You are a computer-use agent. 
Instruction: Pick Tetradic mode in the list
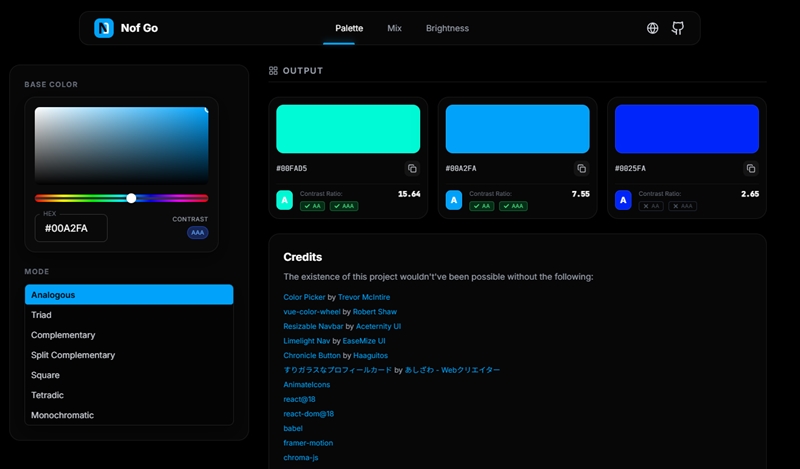pos(48,395)
